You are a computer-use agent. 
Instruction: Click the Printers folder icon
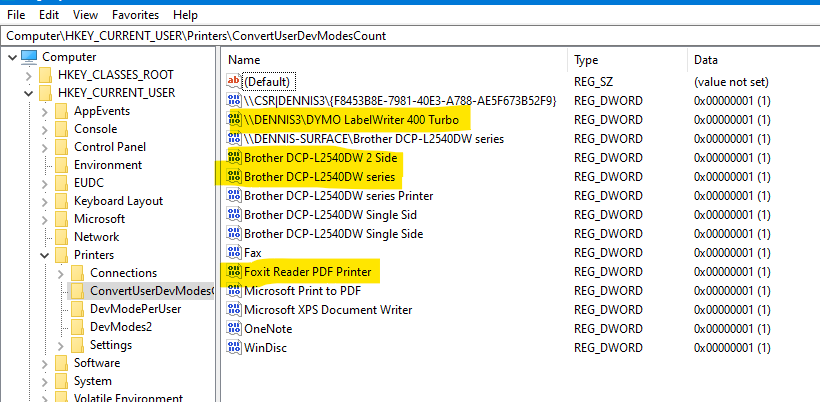pos(62,255)
